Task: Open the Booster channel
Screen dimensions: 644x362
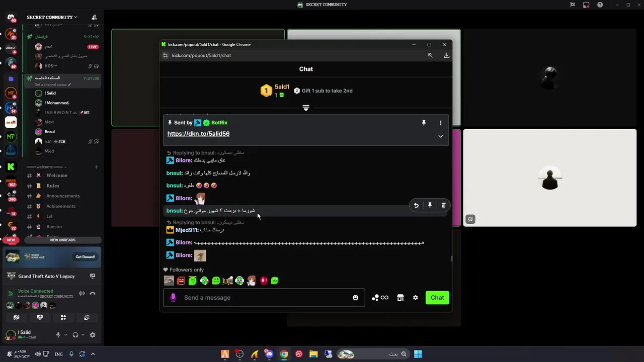Action: [x=63, y=227]
